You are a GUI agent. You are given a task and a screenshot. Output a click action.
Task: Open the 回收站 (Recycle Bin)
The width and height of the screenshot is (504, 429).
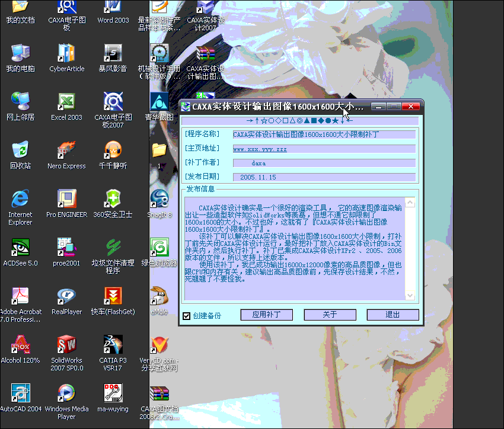20,148
